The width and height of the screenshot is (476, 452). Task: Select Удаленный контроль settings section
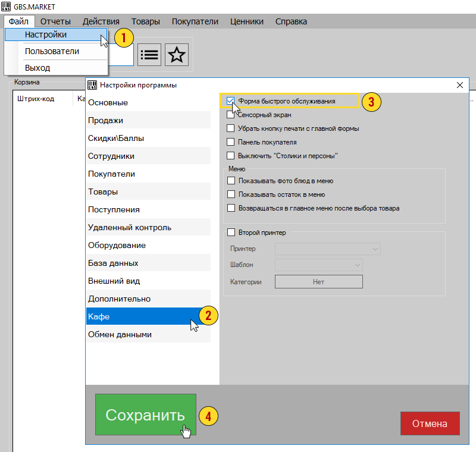pyautogui.click(x=148, y=228)
